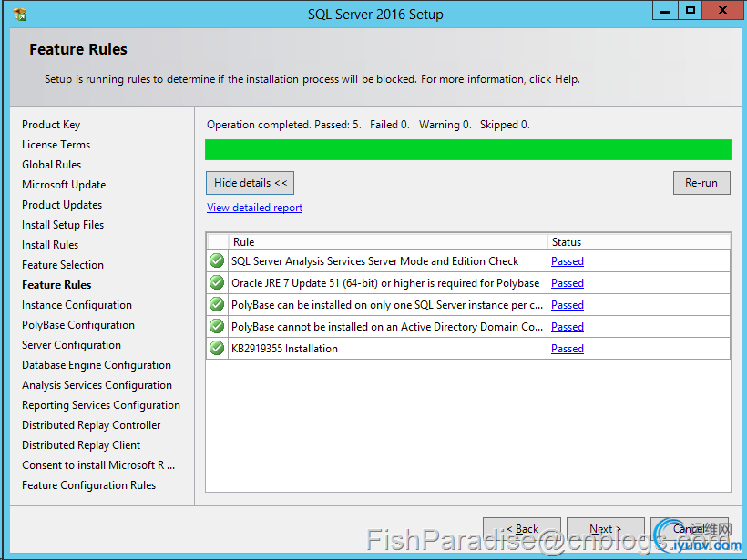Go back with the Back button

(x=522, y=529)
